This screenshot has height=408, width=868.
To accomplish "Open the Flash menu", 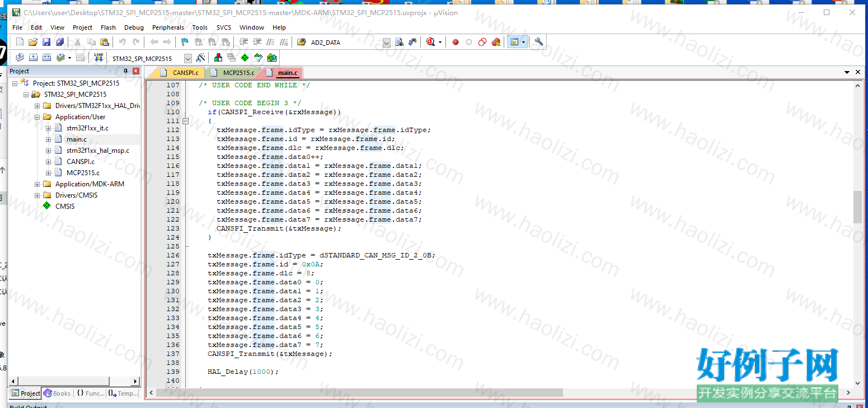I will (x=108, y=27).
